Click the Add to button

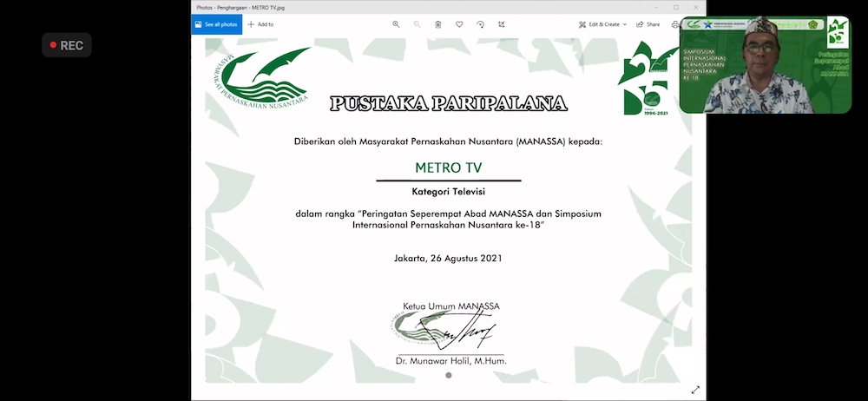[x=260, y=24]
